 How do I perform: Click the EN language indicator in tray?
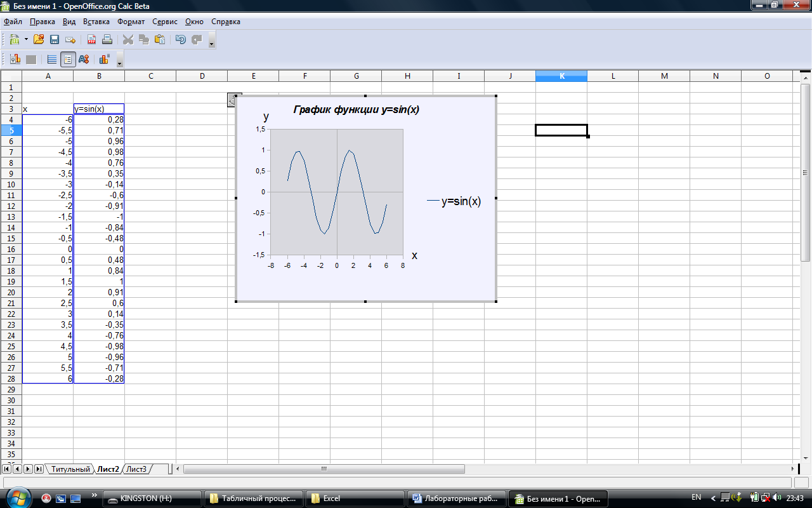[x=696, y=497]
